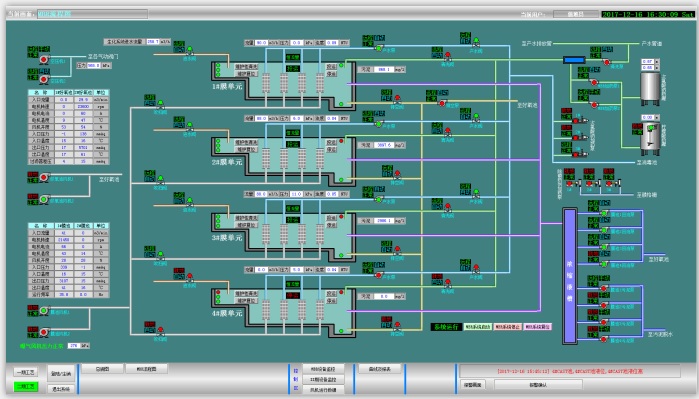This screenshot has width=699, height=399.
Task: Click the top air compressor blower icon
Action: [44, 59]
